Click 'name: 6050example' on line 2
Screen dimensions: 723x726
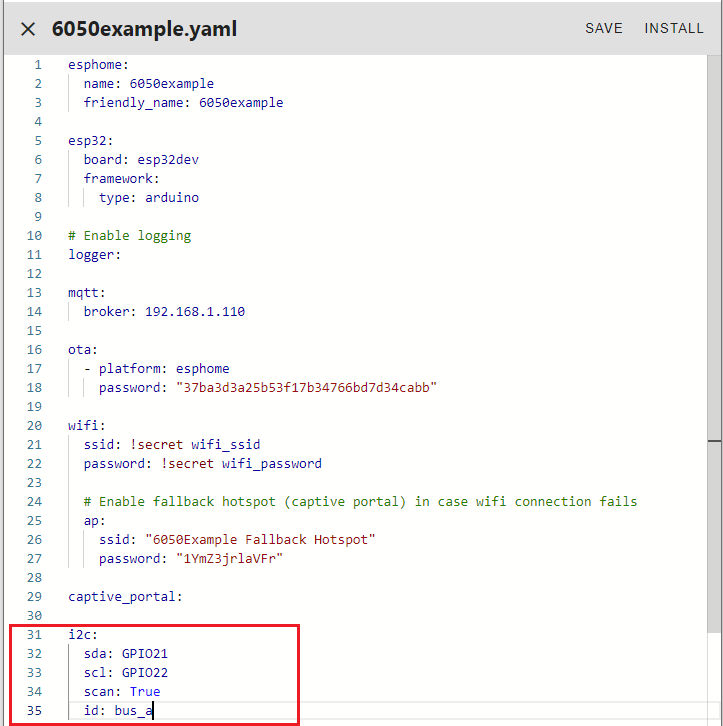[149, 83]
